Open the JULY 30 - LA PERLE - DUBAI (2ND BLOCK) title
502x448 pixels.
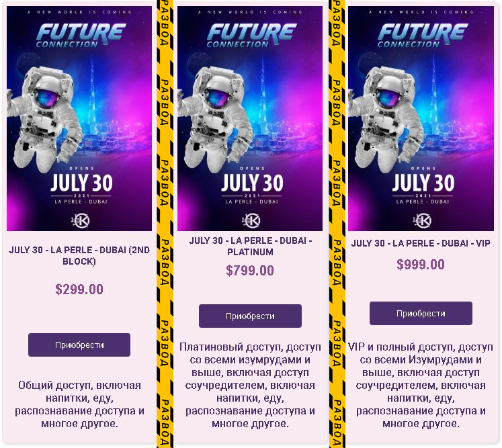(x=79, y=255)
